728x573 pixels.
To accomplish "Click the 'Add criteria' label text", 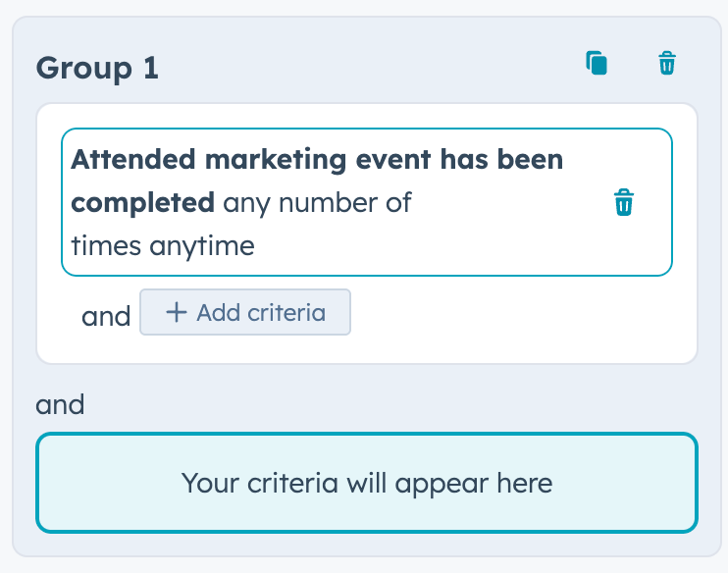I will pos(261,312).
